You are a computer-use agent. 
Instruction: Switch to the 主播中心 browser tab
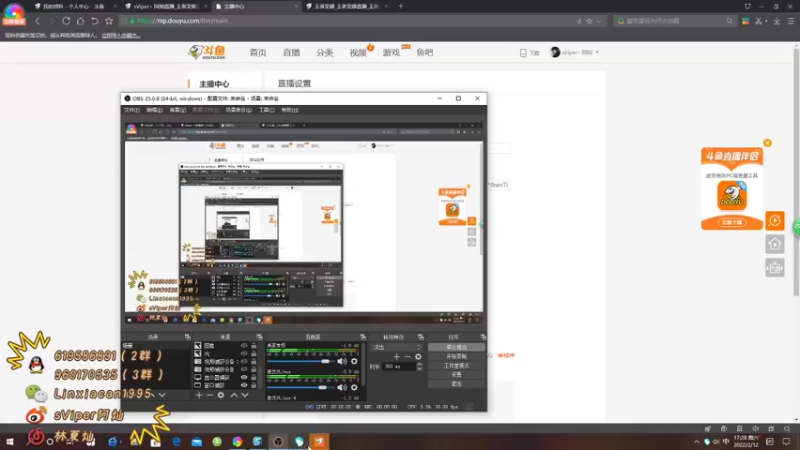tap(255, 6)
